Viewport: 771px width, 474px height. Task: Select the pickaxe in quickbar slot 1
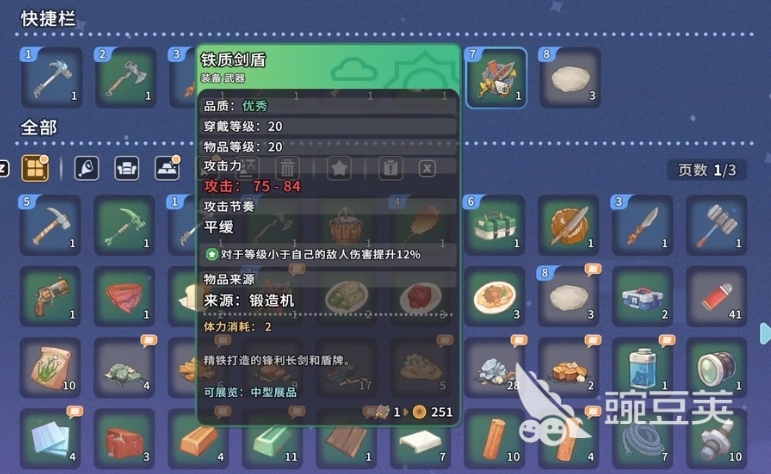(52, 78)
